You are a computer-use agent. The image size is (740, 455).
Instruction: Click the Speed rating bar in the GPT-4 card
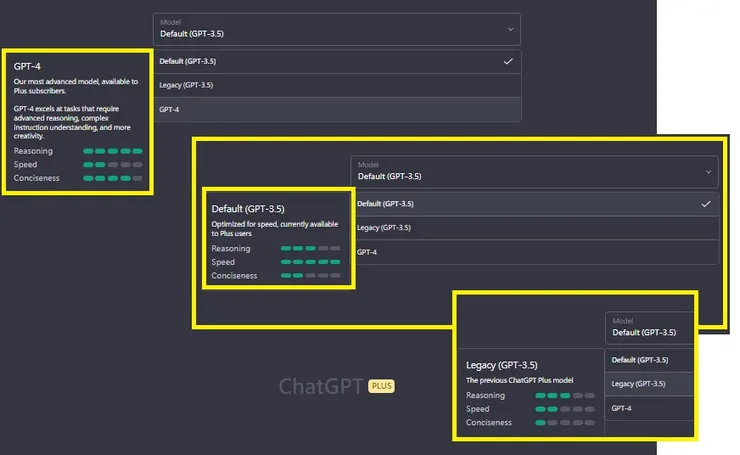pyautogui.click(x=113, y=165)
